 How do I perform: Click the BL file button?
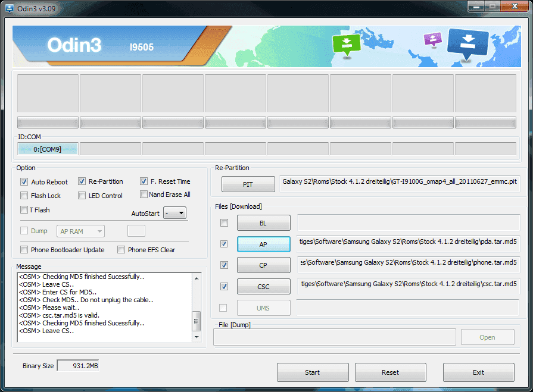click(263, 223)
